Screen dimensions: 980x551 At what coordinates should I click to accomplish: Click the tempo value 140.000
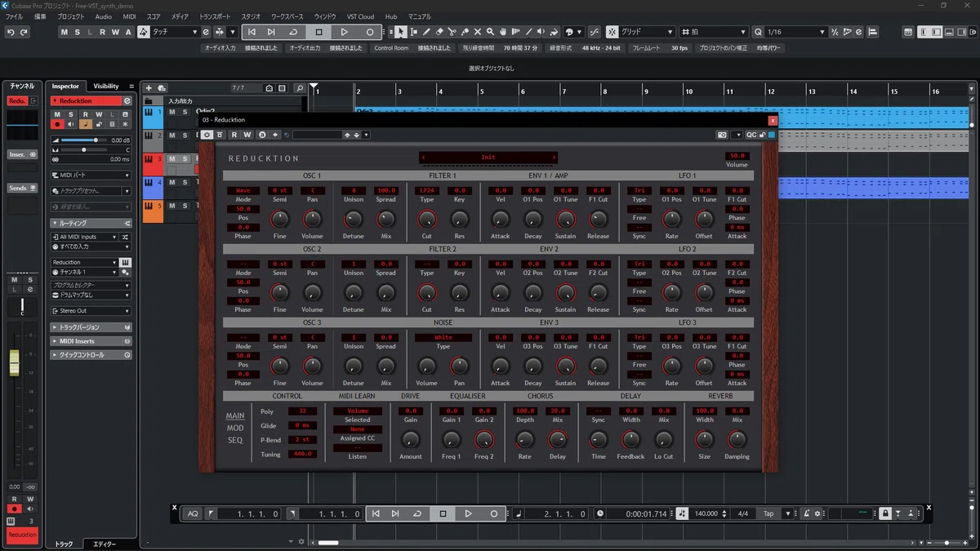click(x=706, y=513)
